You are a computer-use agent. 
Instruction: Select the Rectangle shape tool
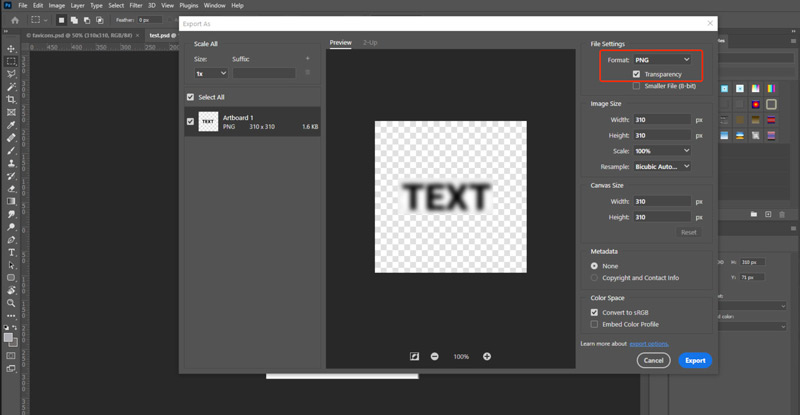tap(11, 278)
